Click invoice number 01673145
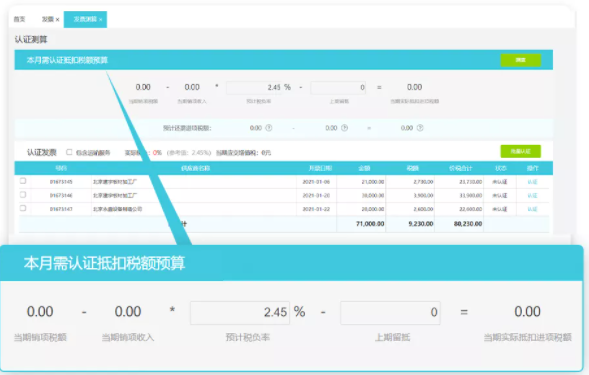589x375 pixels. click(x=61, y=182)
